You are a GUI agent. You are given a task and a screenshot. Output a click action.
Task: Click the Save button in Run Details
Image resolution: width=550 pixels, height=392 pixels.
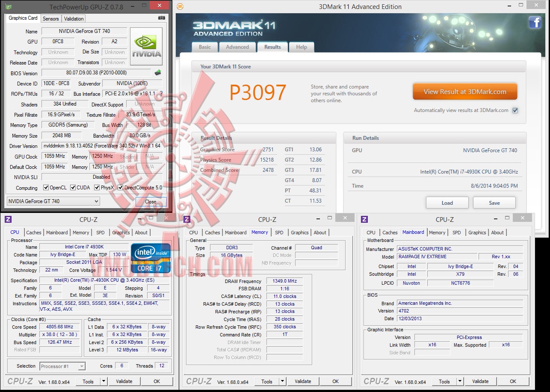(494, 203)
